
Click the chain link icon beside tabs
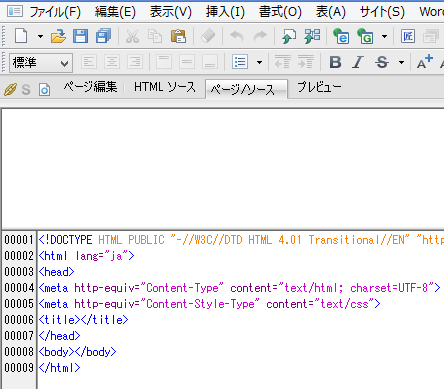pos(10,90)
